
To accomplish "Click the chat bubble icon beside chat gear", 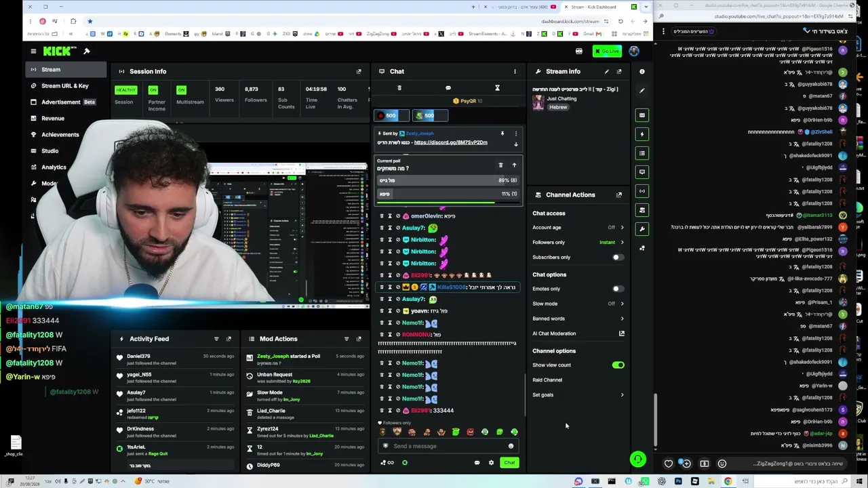I will 477,463.
